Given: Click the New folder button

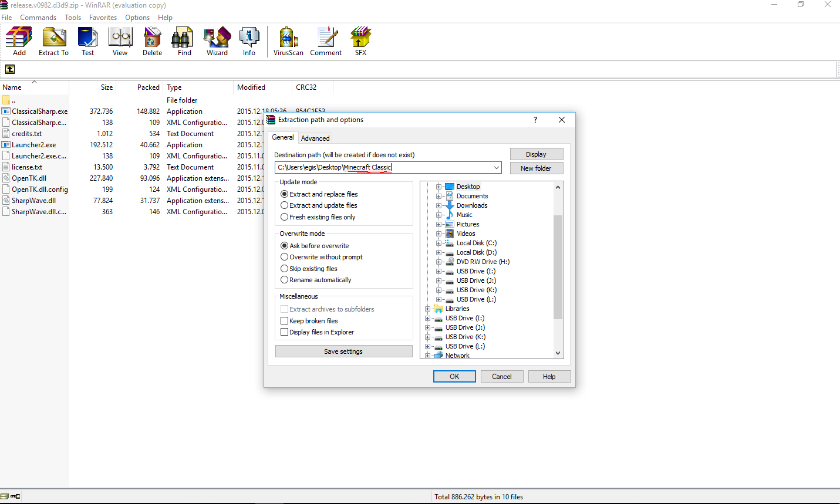Looking at the screenshot, I should tap(537, 168).
